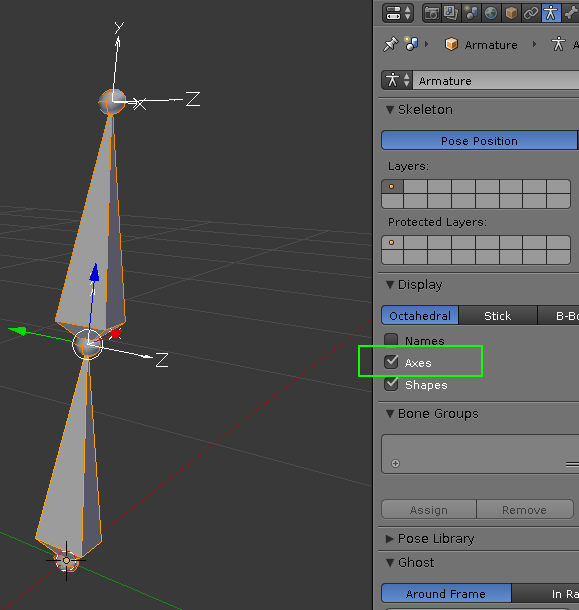Viewport: 579px width, 610px height.
Task: Select the top bone tip sphere
Action: point(112,102)
